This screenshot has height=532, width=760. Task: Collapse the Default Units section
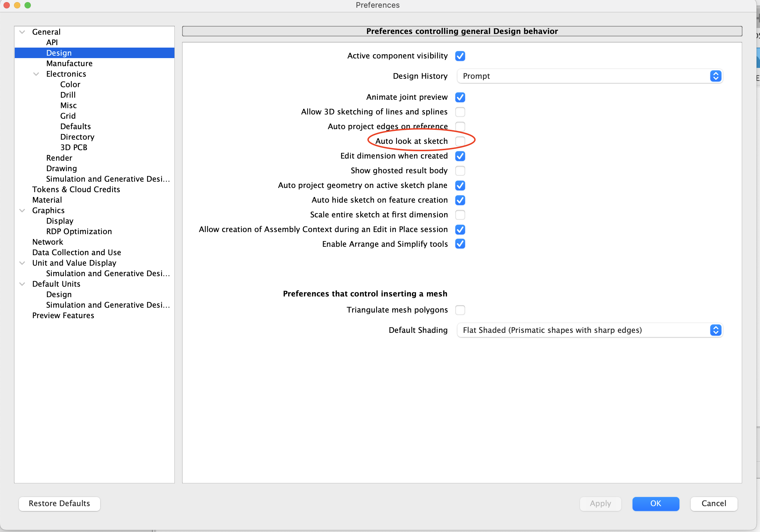(22, 284)
